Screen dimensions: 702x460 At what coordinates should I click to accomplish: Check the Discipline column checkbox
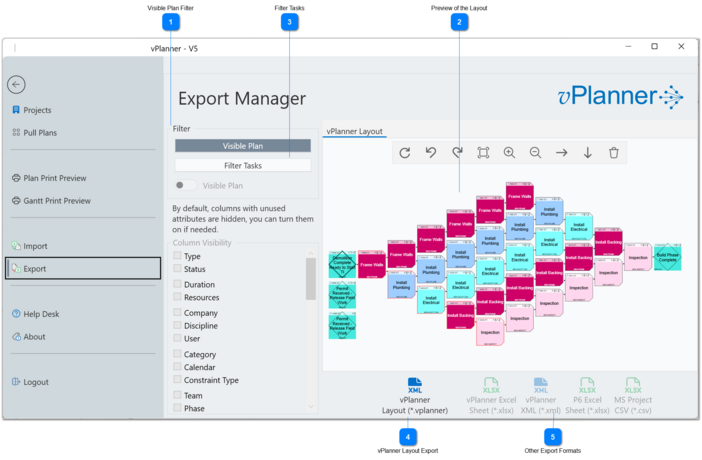177,325
